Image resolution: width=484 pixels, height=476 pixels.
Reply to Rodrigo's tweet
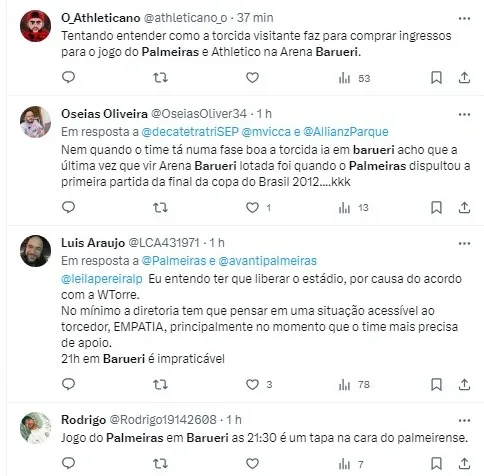tap(69, 463)
